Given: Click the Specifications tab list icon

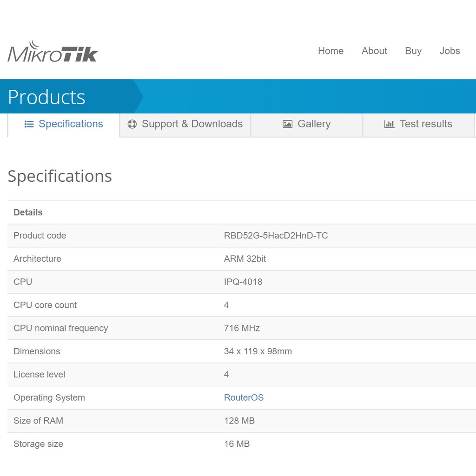Looking at the screenshot, I should (29, 124).
